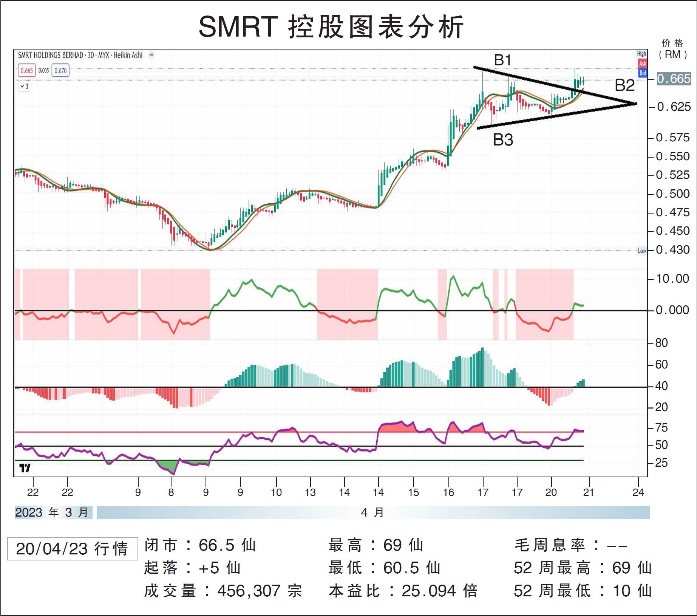Click the date label 24 on time axis
697x616 pixels.
(x=638, y=492)
